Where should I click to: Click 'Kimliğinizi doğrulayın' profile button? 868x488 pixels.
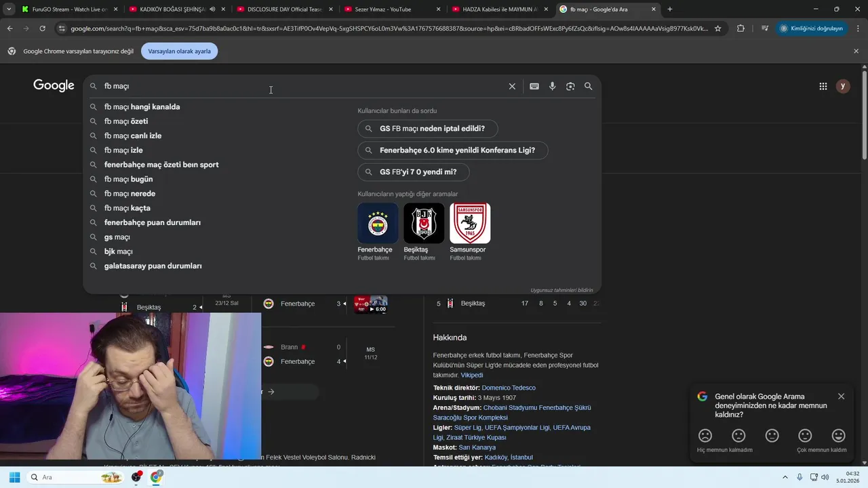tap(812, 28)
